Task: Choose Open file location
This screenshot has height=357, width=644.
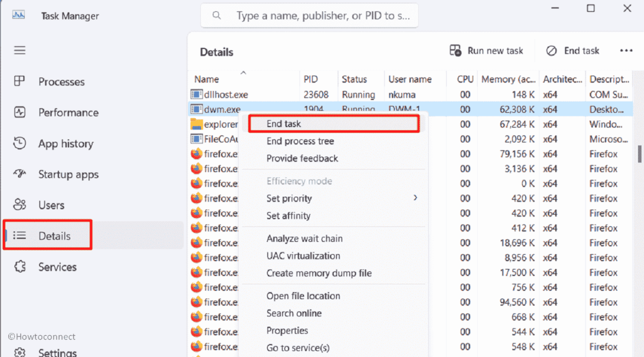Action: coord(334,296)
